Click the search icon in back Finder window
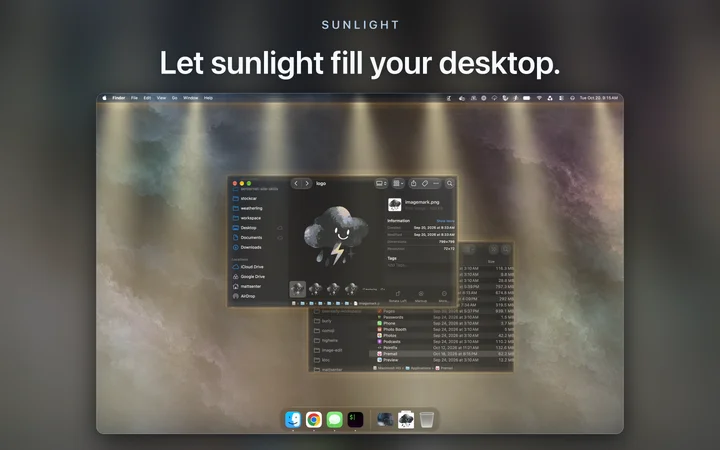The image size is (720, 450). (x=506, y=249)
